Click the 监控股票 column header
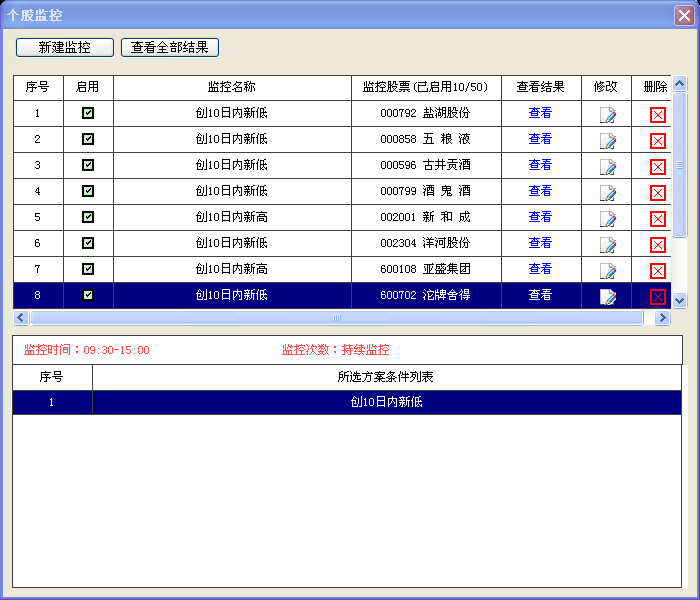Image resolution: width=700 pixels, height=600 pixels. (x=425, y=87)
